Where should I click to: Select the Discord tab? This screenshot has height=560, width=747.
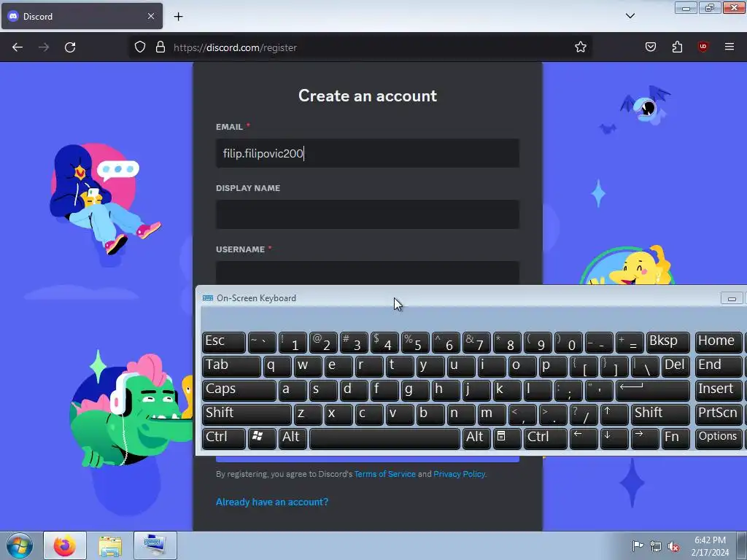(82, 16)
